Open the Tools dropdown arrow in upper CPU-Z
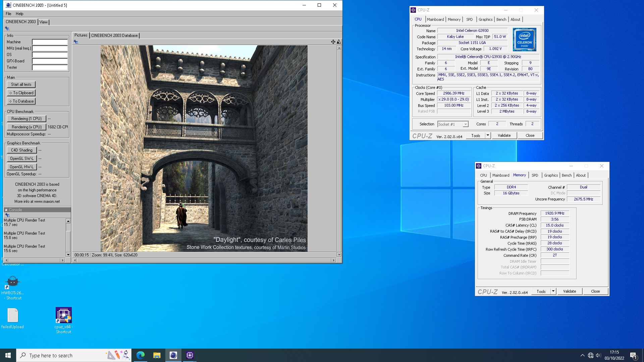This screenshot has height=362, width=644. coord(488,135)
